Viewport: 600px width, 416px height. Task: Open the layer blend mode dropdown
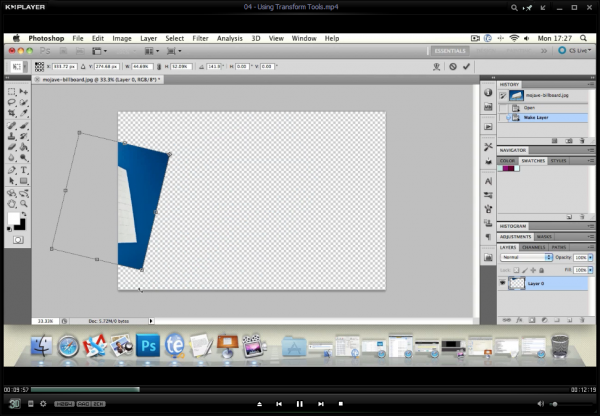click(x=527, y=256)
